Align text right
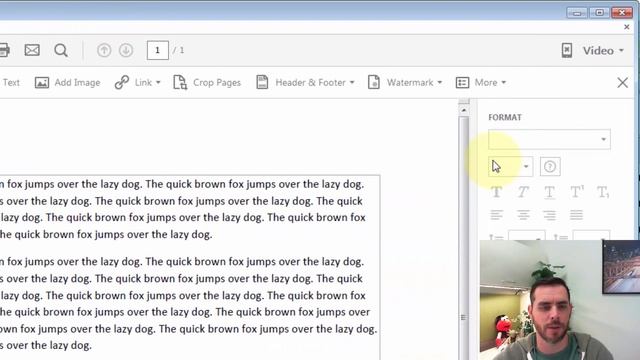The image size is (640, 360). [x=549, y=215]
